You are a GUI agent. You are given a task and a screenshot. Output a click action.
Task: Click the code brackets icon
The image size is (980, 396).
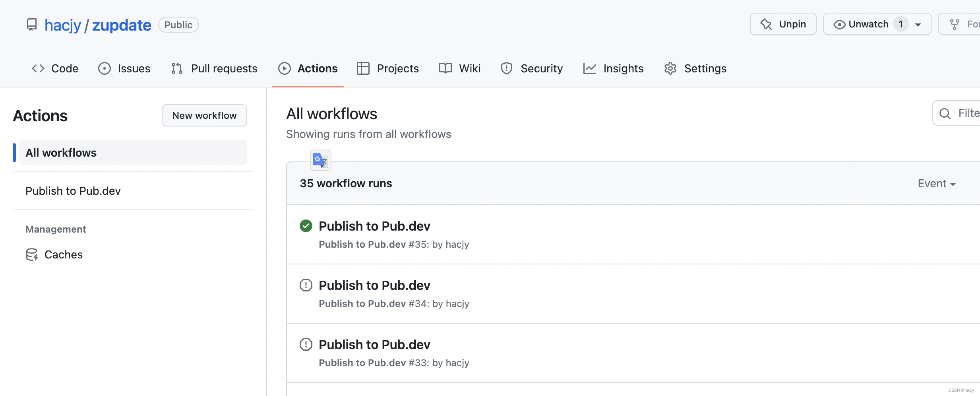[38, 68]
